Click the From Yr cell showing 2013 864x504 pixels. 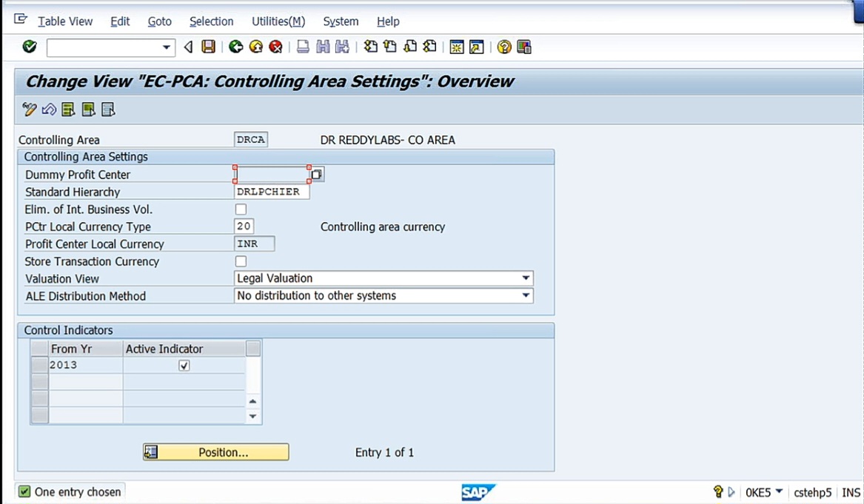85,365
